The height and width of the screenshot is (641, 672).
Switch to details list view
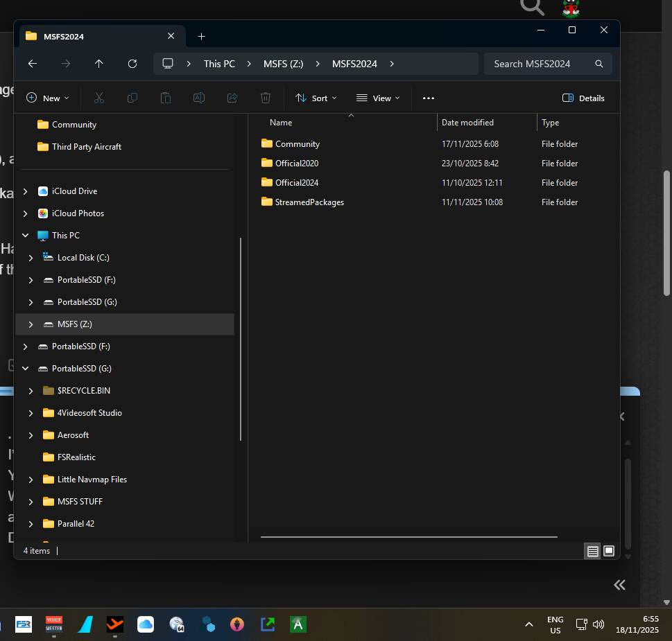click(x=592, y=551)
